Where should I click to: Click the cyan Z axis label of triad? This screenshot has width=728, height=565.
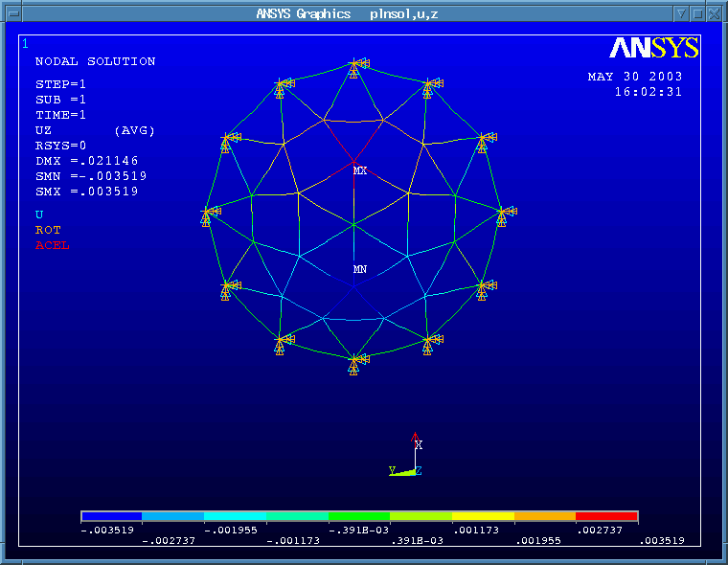pos(419,471)
